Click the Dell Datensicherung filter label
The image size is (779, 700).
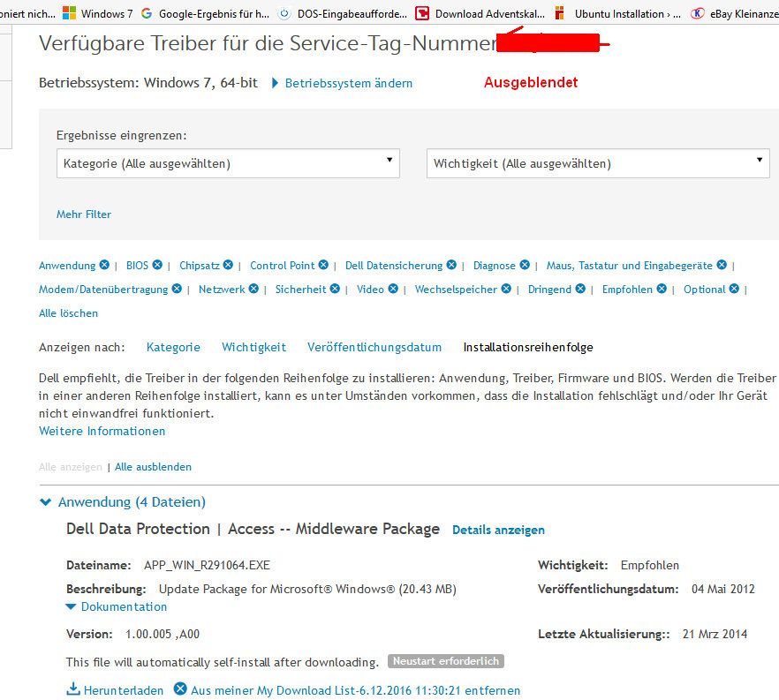(x=394, y=266)
